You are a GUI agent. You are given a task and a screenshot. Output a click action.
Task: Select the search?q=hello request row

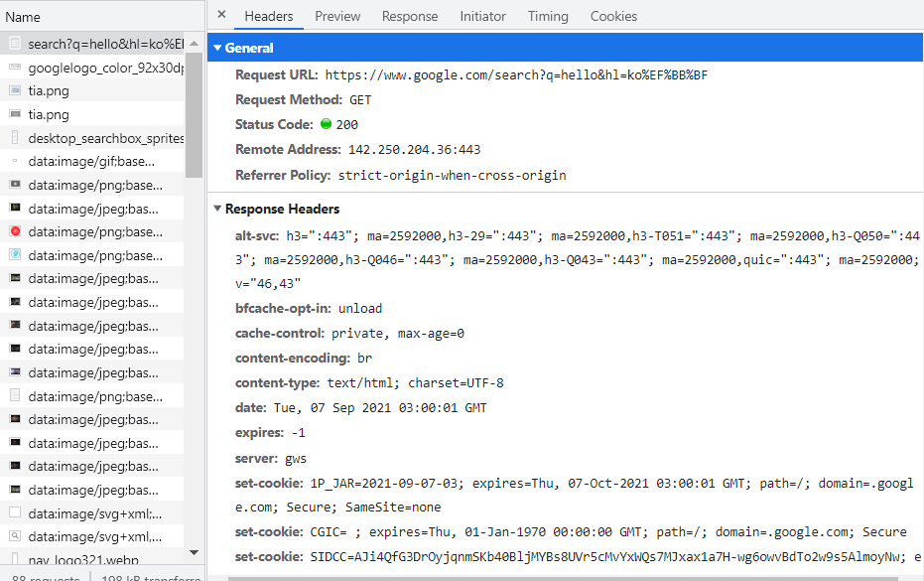92,44
